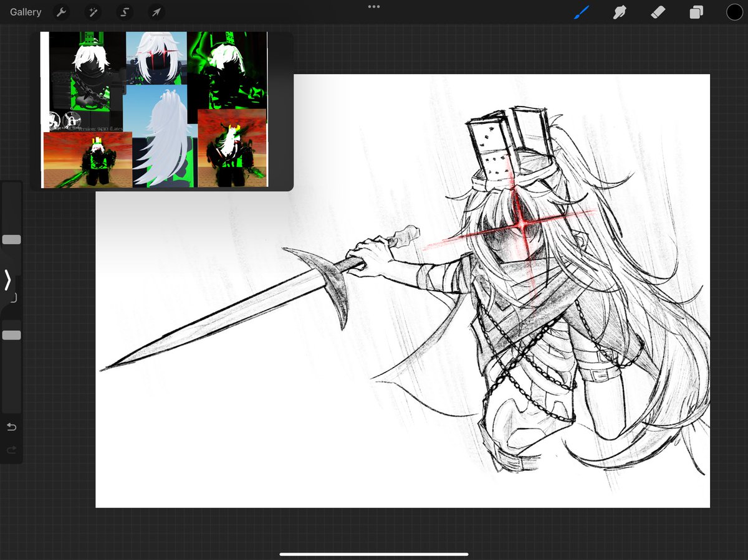Viewport: 748px width, 560px height.
Task: Activate the Transform arrow tool
Action: click(x=156, y=12)
